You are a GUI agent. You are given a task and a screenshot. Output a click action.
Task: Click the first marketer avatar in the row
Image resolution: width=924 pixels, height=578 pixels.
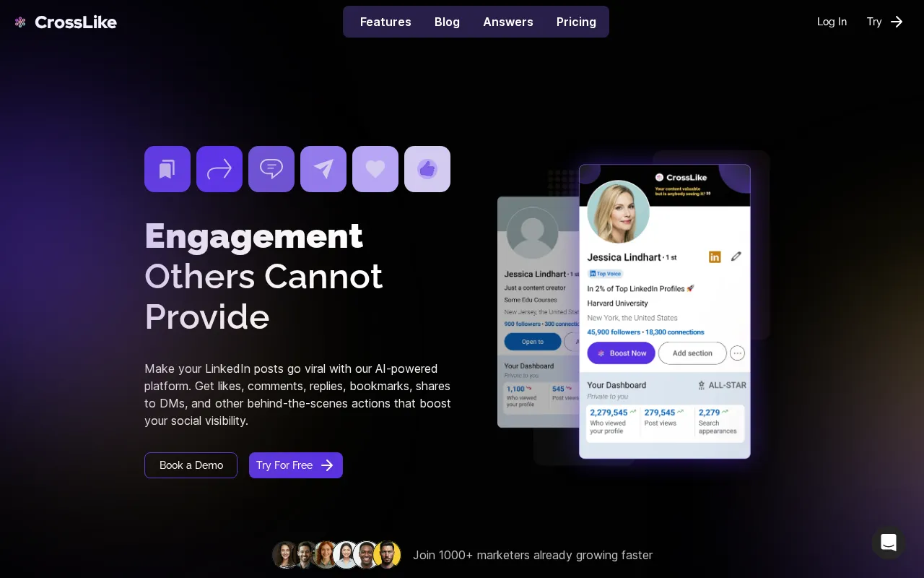[x=285, y=555]
